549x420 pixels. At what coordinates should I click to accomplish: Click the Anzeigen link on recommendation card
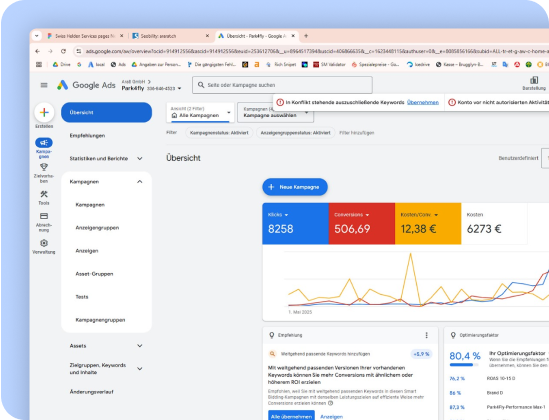coord(331,416)
